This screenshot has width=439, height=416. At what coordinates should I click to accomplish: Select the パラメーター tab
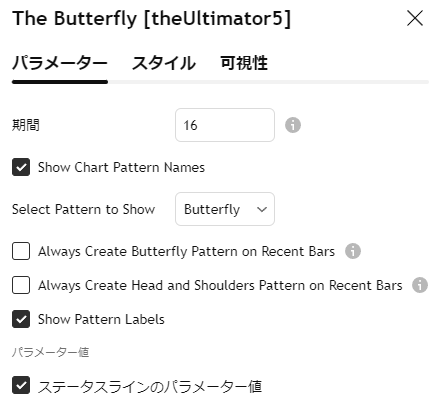coord(60,63)
